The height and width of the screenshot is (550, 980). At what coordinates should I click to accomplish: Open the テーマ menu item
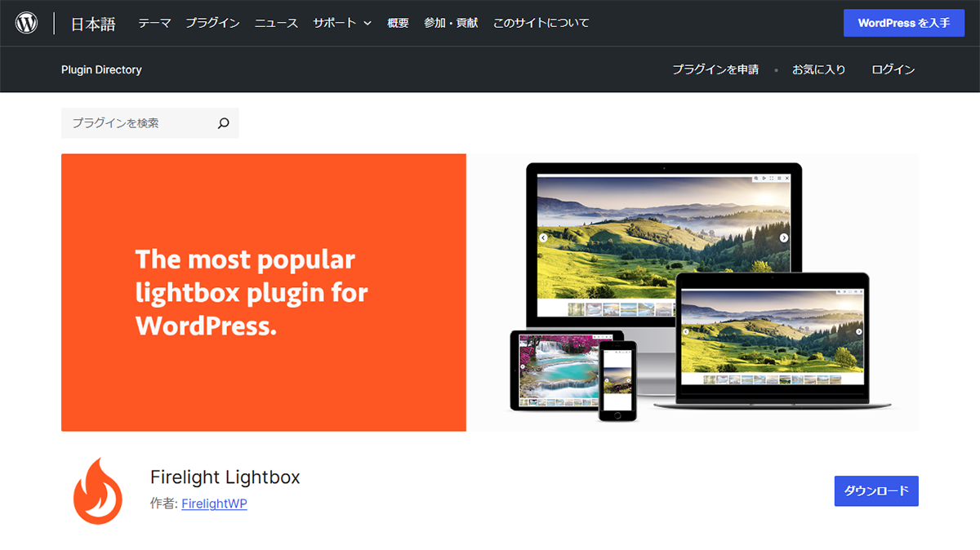[x=154, y=23]
